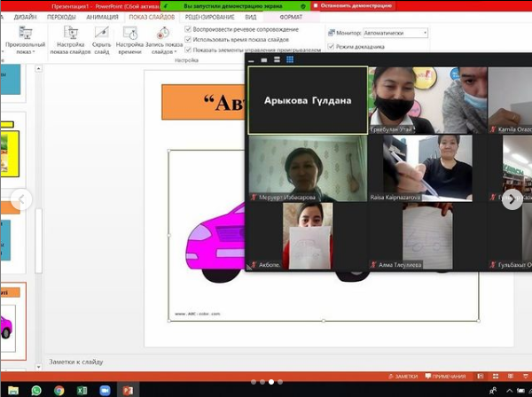This screenshot has height=397, width=532.
Task: Open WhatsApp from the taskbar
Action: tap(36, 390)
